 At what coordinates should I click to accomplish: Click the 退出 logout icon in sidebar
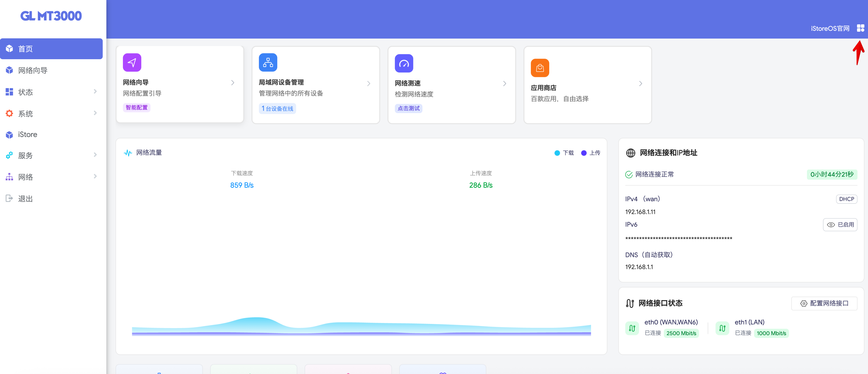point(9,199)
